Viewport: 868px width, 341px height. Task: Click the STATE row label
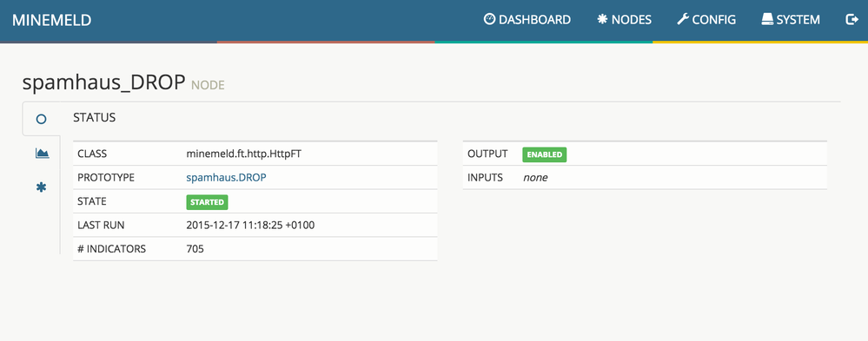91,201
